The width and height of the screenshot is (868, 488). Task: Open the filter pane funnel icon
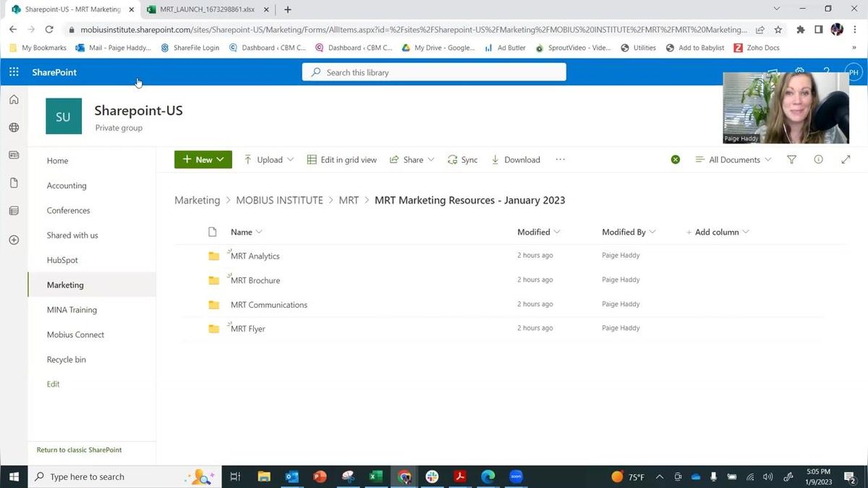point(791,159)
